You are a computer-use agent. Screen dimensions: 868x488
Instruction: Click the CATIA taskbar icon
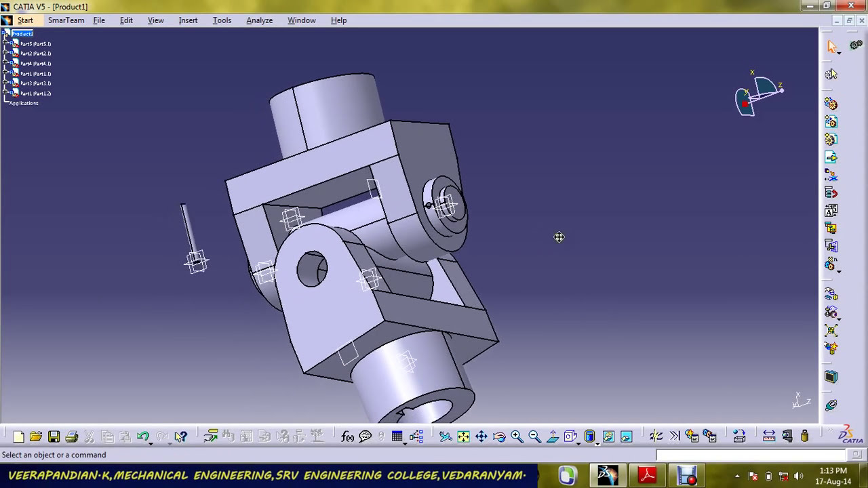pyautogui.click(x=608, y=475)
